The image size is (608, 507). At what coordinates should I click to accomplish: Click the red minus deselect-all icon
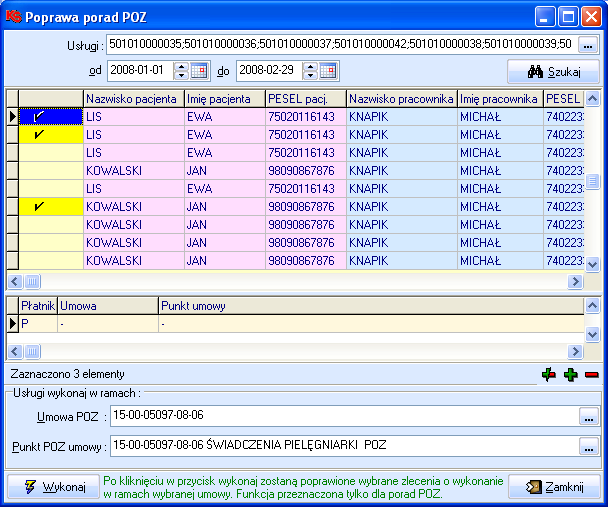592,374
